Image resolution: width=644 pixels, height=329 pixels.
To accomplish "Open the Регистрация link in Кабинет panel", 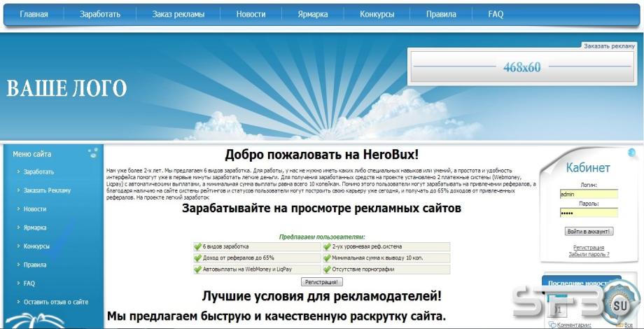I will click(x=589, y=248).
